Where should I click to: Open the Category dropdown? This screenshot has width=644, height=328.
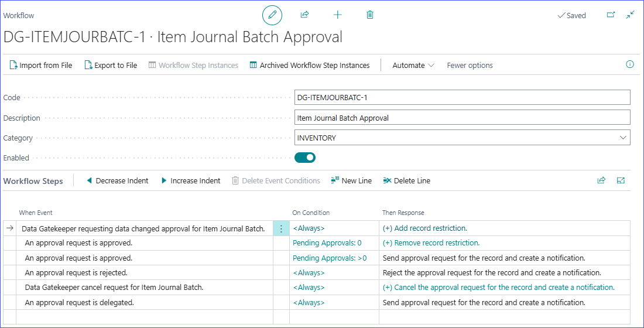pos(622,138)
